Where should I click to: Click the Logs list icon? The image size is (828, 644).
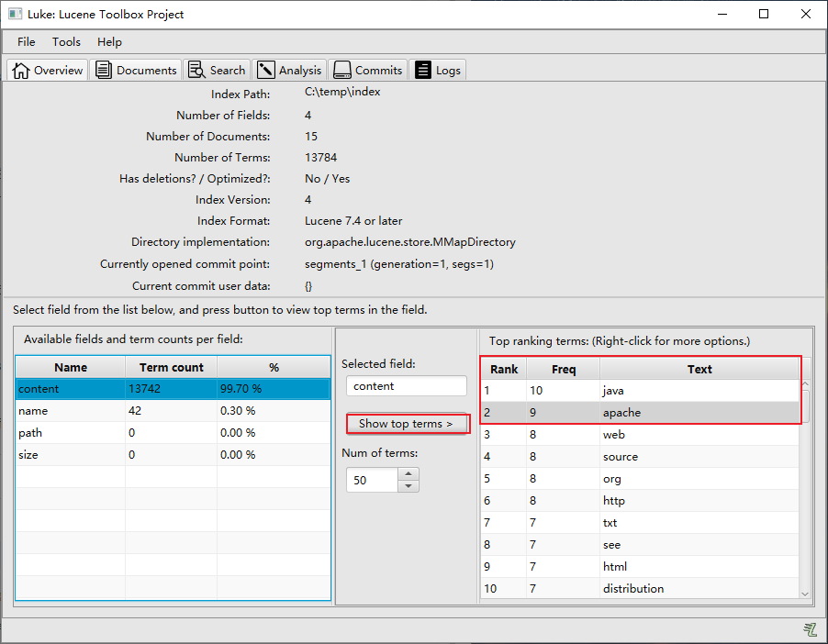pyautogui.click(x=423, y=70)
